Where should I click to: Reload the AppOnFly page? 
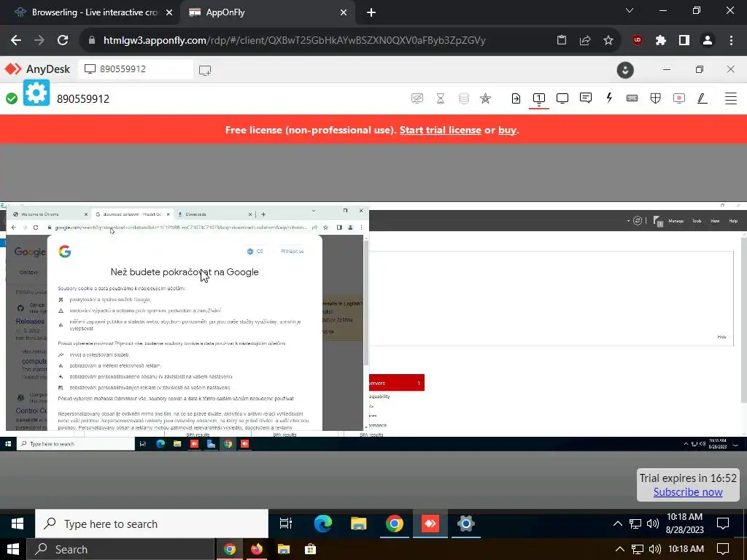coord(63,41)
